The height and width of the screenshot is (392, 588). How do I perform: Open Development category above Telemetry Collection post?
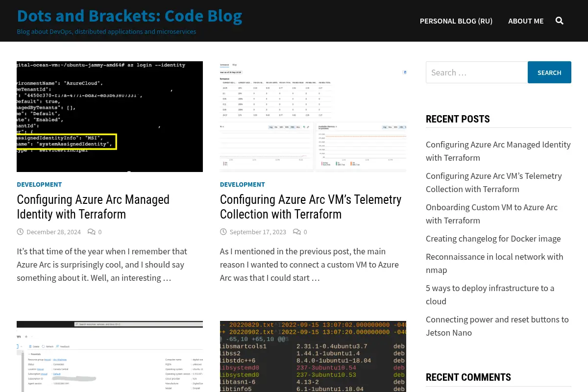[x=243, y=184]
